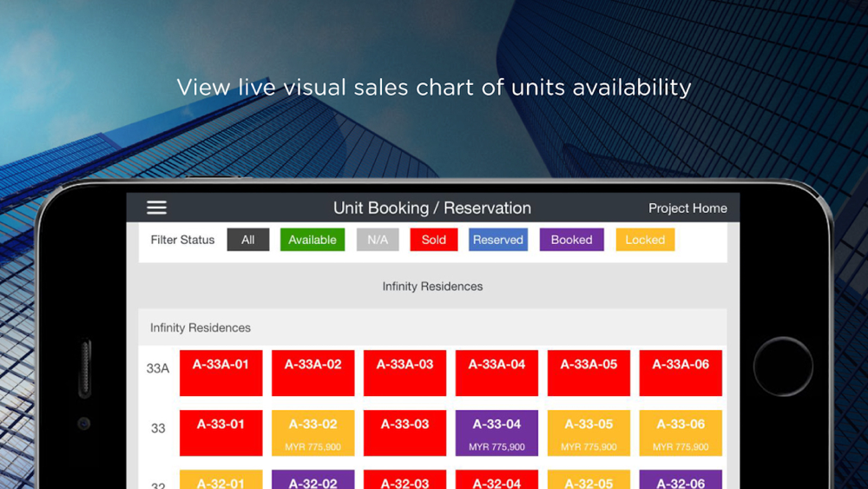
Task: Go to Project Home
Action: [687, 208]
